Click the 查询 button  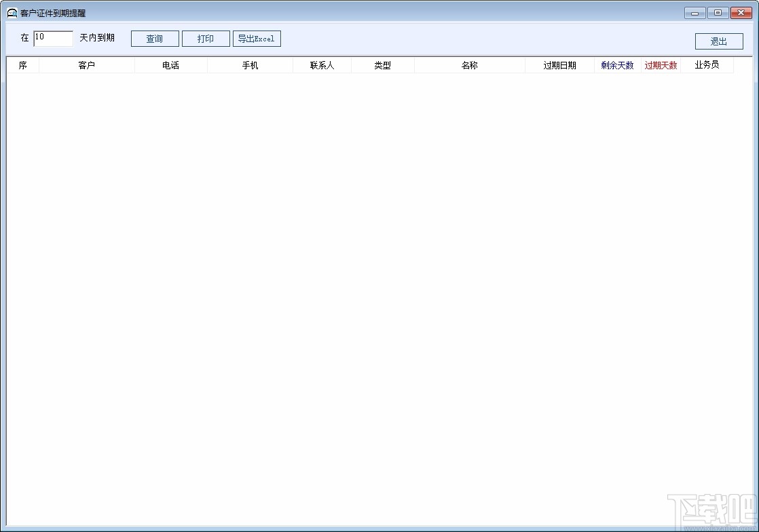[155, 39]
